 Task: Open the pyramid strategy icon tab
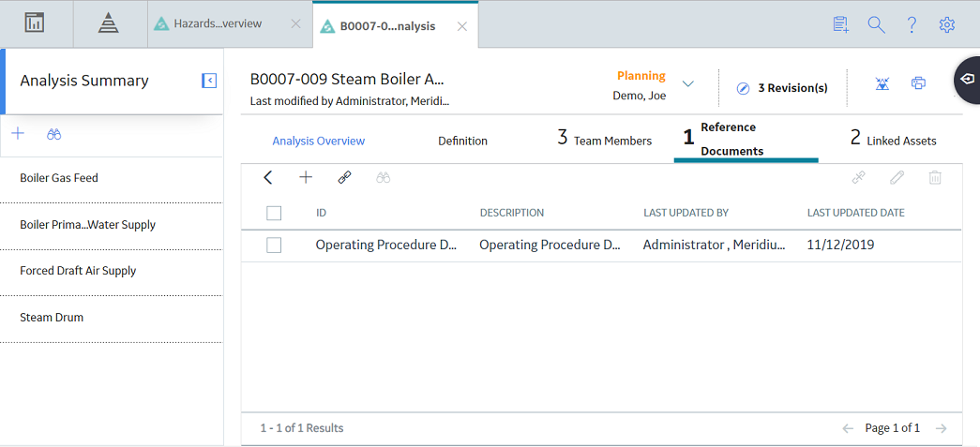[109, 23]
